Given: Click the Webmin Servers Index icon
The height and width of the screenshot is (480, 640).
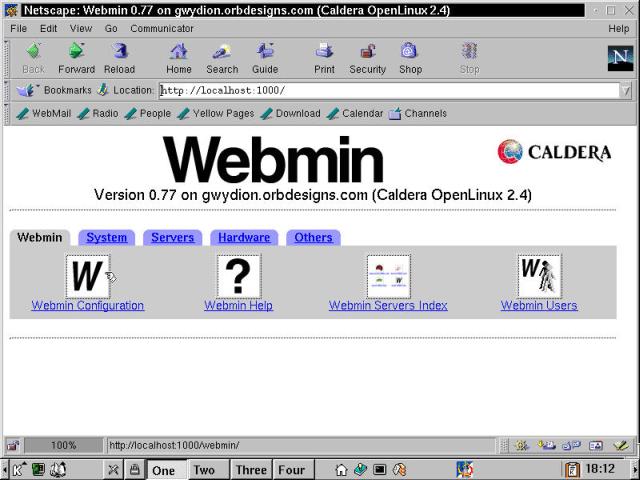Looking at the screenshot, I should (388, 276).
